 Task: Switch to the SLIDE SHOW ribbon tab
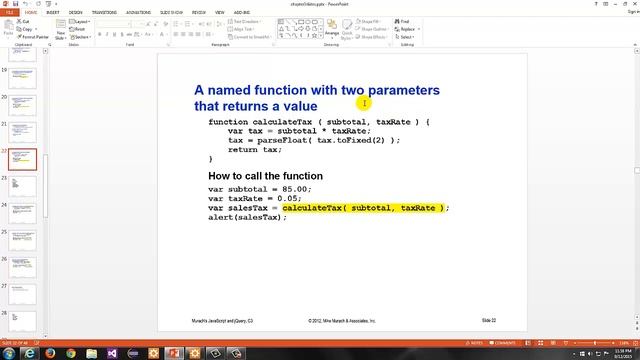click(171, 13)
